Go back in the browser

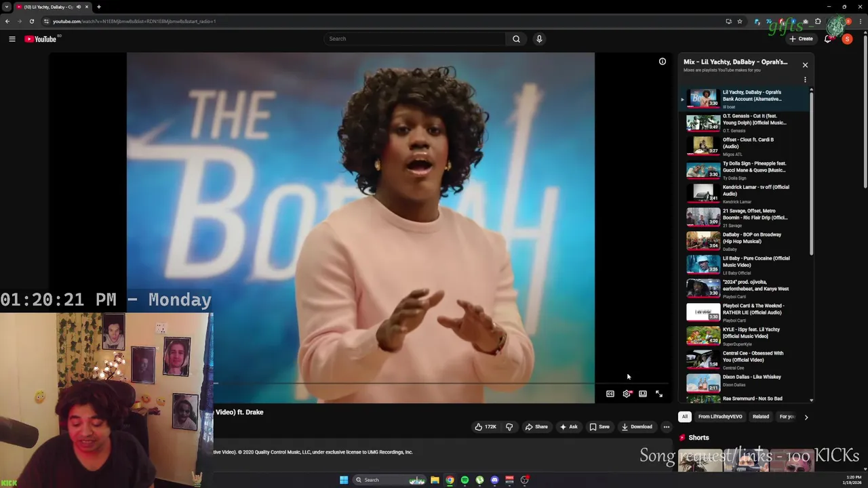pyautogui.click(x=7, y=21)
